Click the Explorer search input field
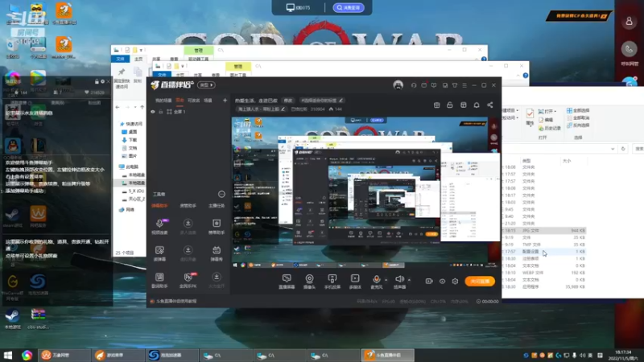The width and height of the screenshot is (644, 362). tap(638, 149)
